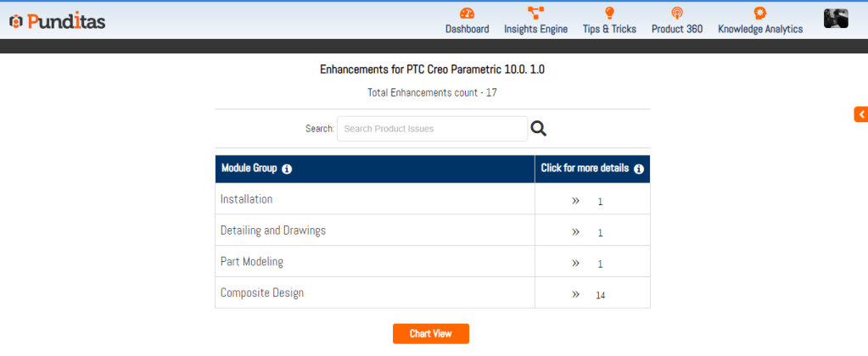Click the Punditas logo

click(x=57, y=21)
